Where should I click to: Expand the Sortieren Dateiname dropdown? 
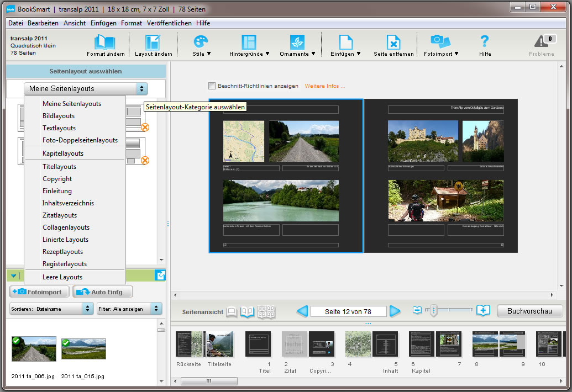[51, 309]
